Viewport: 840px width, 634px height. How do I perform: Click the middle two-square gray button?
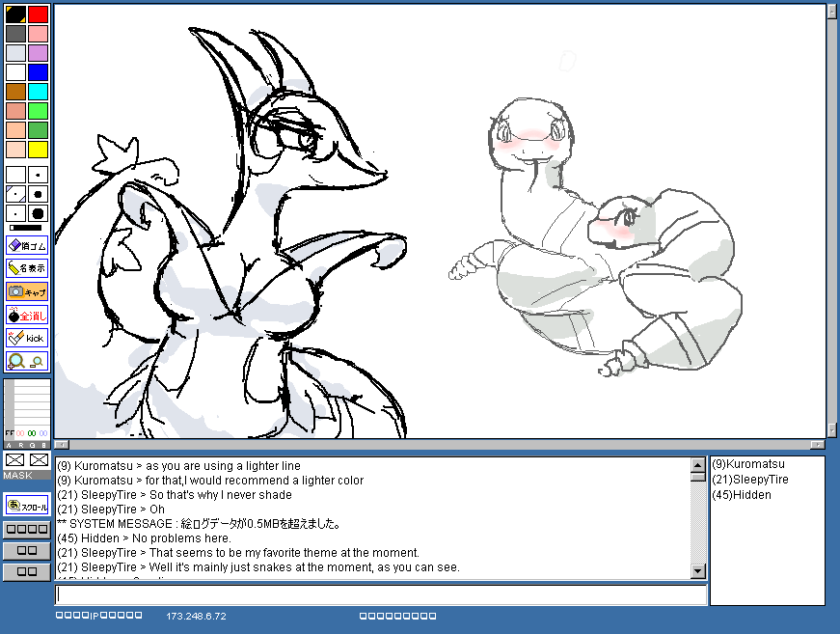[27, 550]
